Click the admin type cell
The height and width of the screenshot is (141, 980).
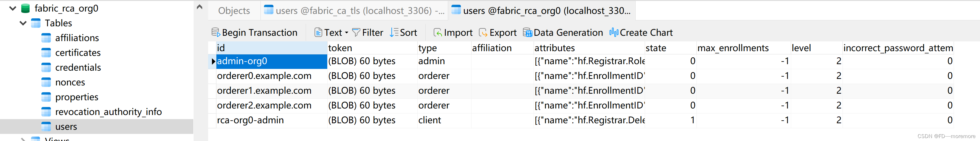coord(444,61)
